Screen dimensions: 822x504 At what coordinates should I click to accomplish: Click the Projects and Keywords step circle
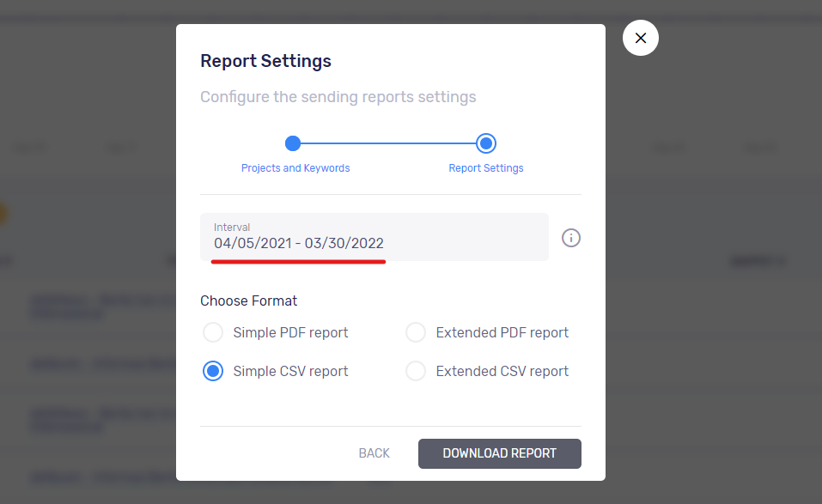(293, 143)
